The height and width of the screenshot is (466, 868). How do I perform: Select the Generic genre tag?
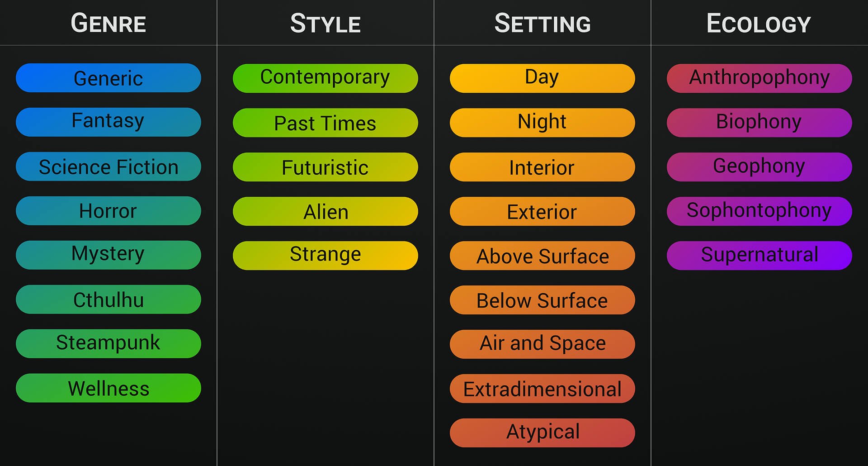point(108,78)
